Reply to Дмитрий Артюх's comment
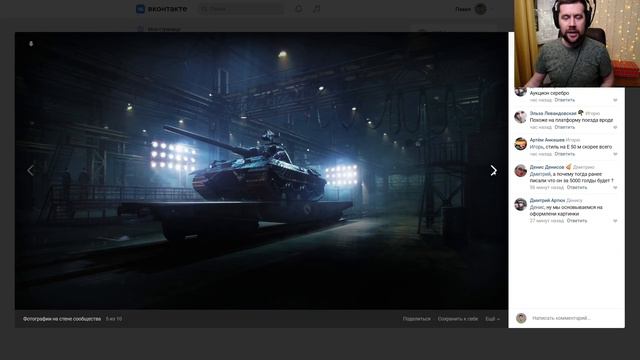The height and width of the screenshot is (360, 640). tap(577, 221)
